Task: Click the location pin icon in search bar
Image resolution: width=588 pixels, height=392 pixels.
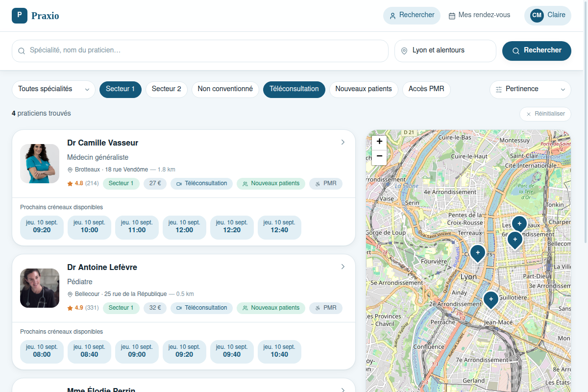Action: click(404, 51)
